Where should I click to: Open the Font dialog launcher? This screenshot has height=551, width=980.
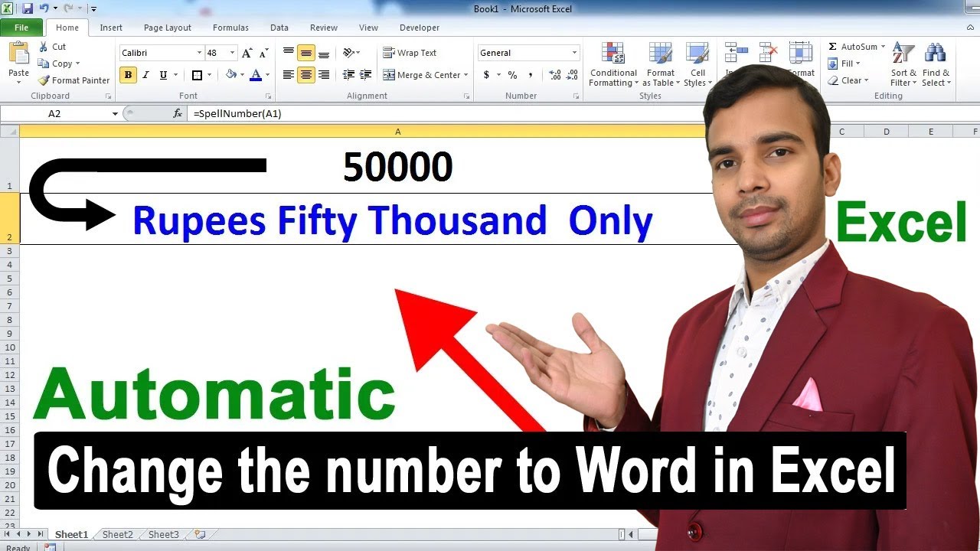click(x=268, y=96)
